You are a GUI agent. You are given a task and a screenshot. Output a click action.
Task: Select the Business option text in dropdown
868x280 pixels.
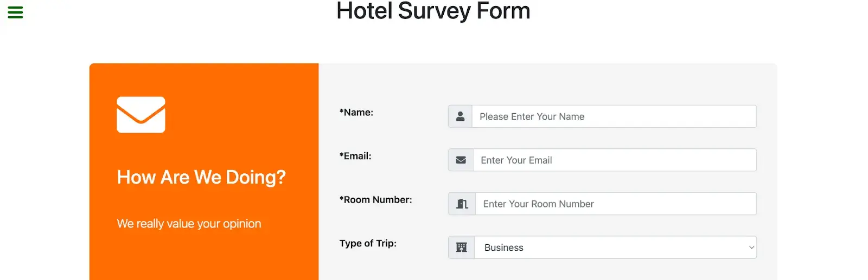[x=503, y=248]
